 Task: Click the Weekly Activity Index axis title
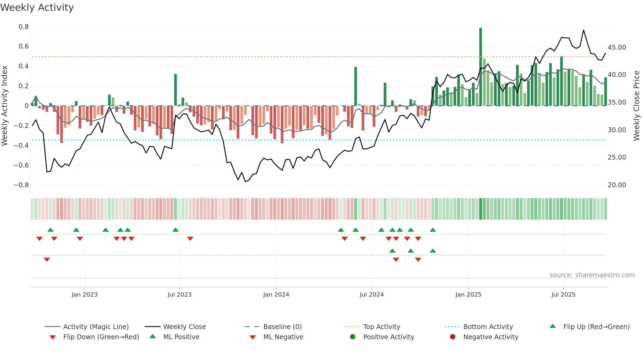point(4,106)
